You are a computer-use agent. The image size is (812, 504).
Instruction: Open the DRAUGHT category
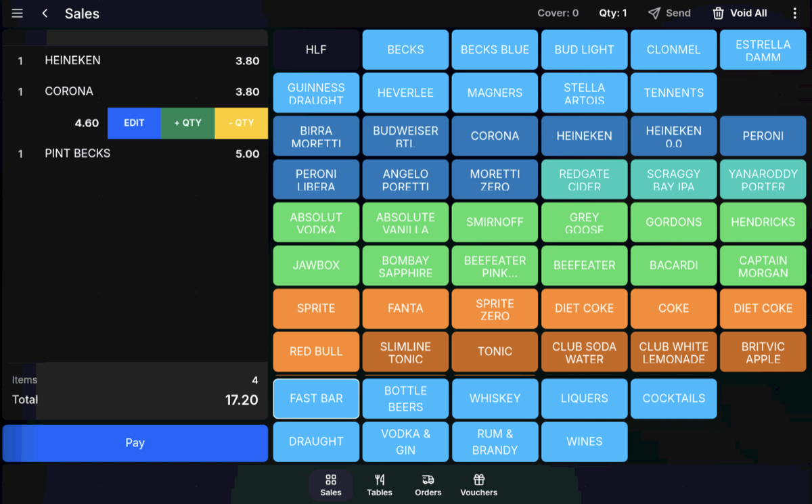[x=316, y=442]
